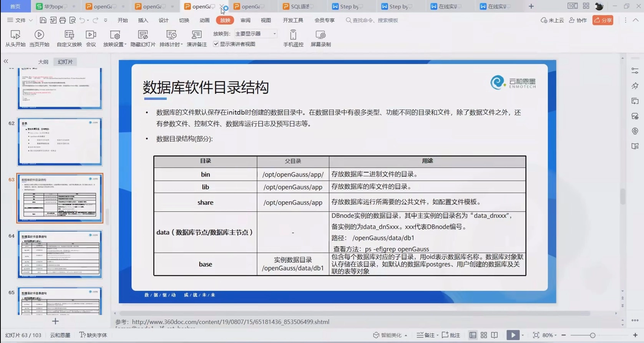Open the 文件 menu dropdown

pos(20,20)
